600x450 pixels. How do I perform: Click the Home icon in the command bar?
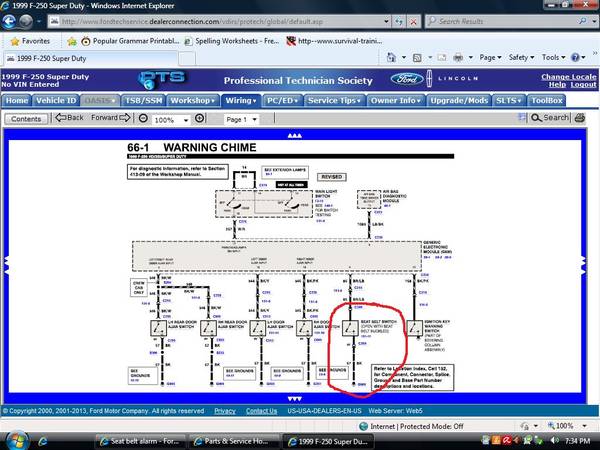[391, 57]
